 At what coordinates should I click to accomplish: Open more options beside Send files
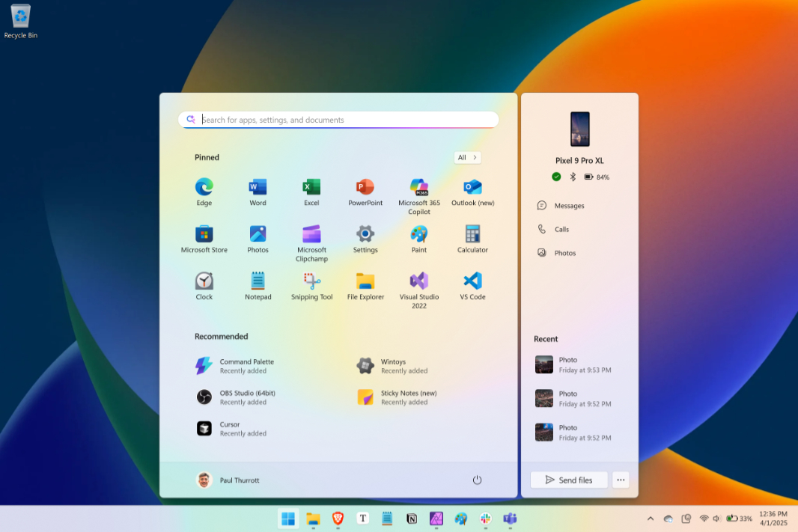click(621, 480)
